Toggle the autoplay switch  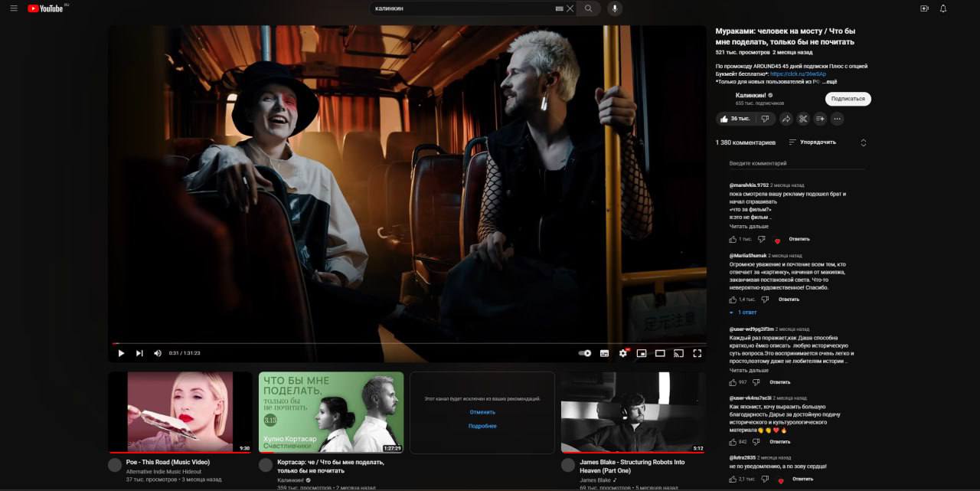[585, 353]
